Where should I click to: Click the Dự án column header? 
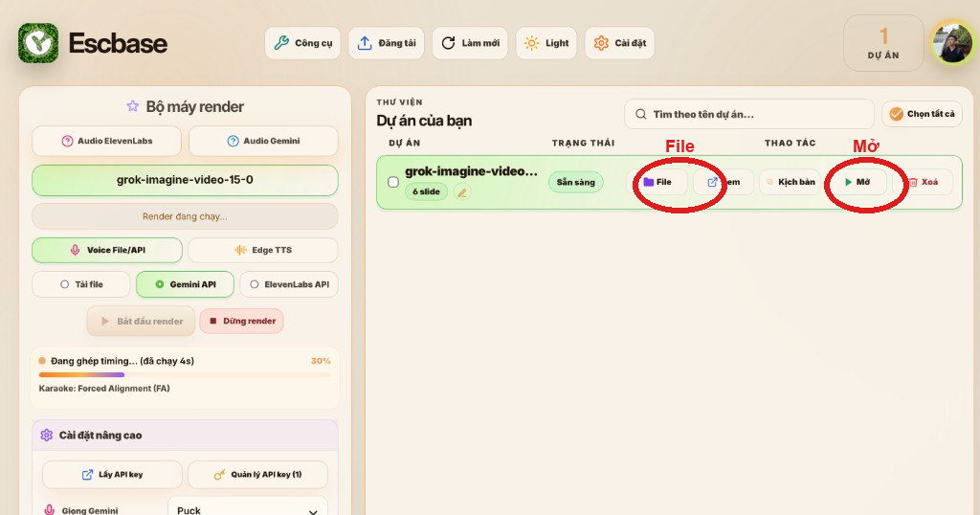405,144
